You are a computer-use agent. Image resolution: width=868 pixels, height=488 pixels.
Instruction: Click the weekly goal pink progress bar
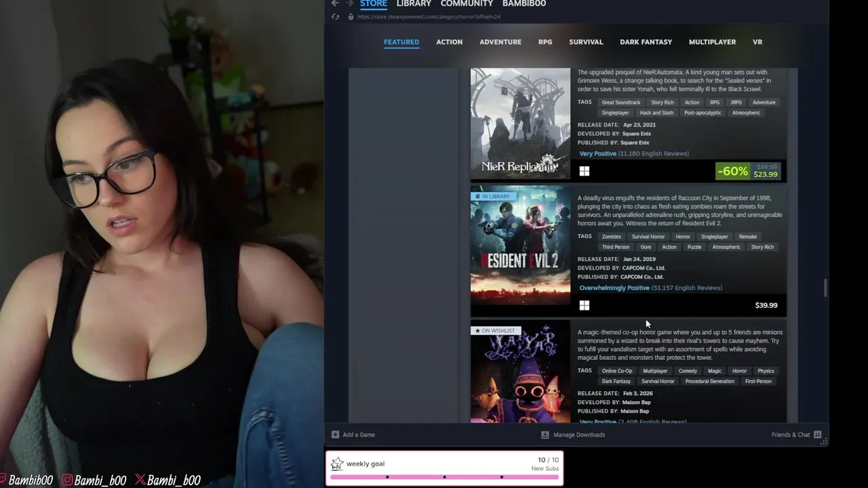[445, 477]
